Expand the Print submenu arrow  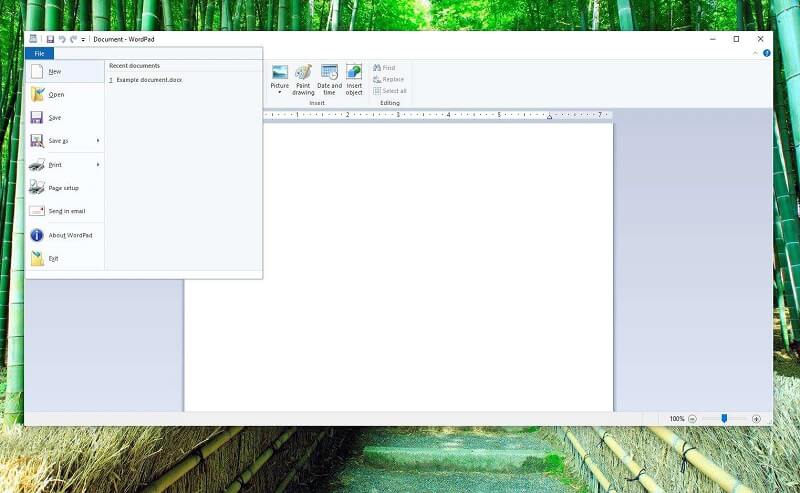[x=98, y=165]
